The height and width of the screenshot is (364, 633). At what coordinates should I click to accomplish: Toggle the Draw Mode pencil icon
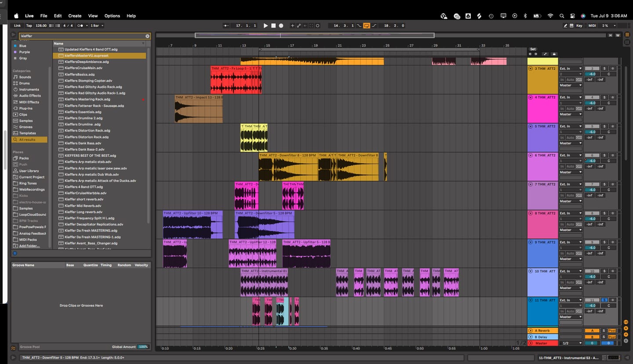(x=566, y=25)
